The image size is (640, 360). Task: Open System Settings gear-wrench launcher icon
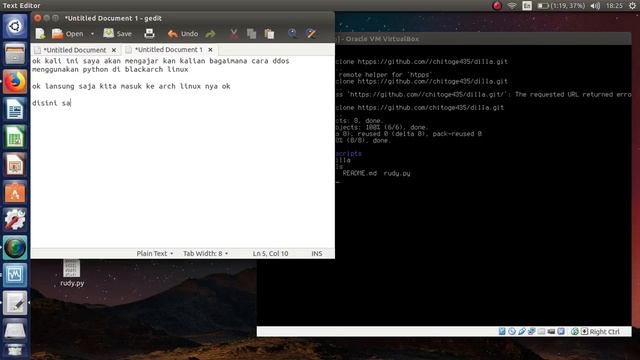(15, 220)
